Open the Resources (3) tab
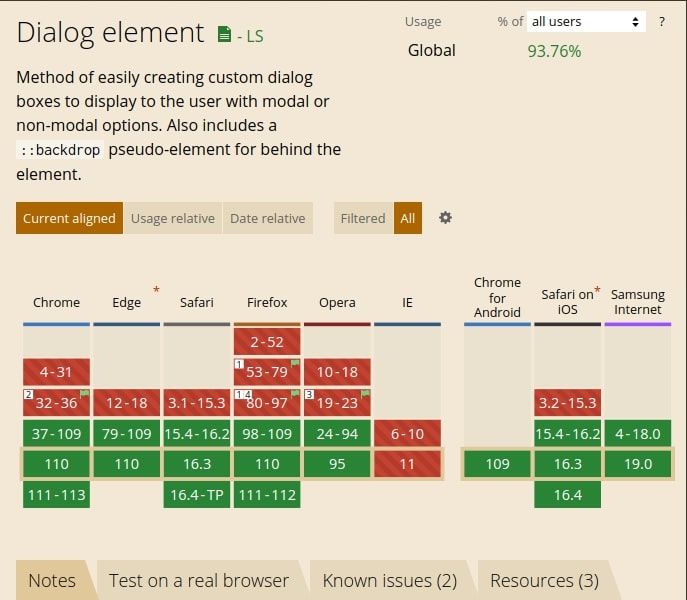 (544, 581)
